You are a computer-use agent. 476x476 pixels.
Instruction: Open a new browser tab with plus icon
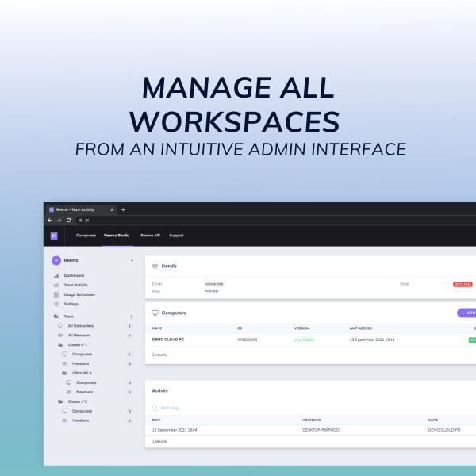coord(123,209)
